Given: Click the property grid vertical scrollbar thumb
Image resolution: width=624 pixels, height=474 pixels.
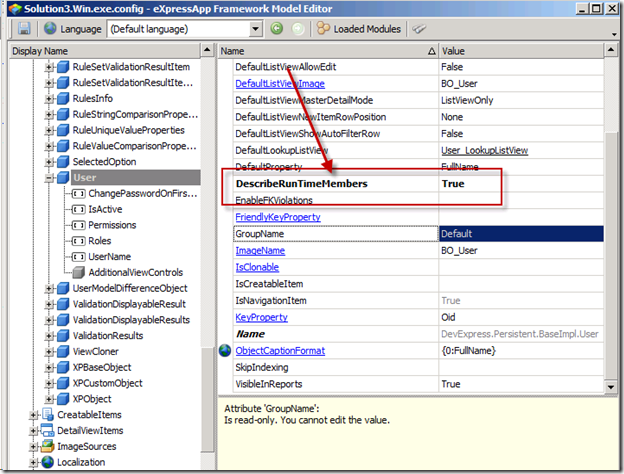Looking at the screenshot, I should point(611,255).
